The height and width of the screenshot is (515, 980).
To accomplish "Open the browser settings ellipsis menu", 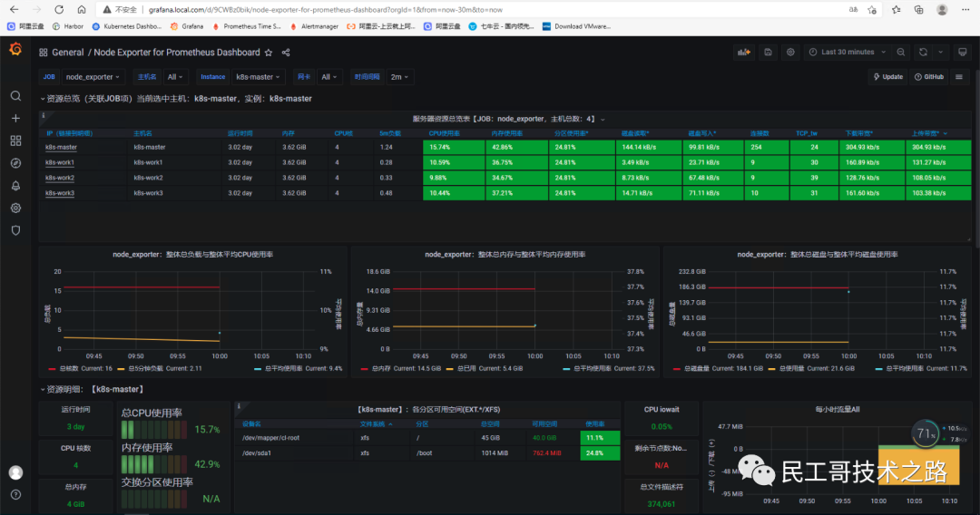I will click(965, 9).
